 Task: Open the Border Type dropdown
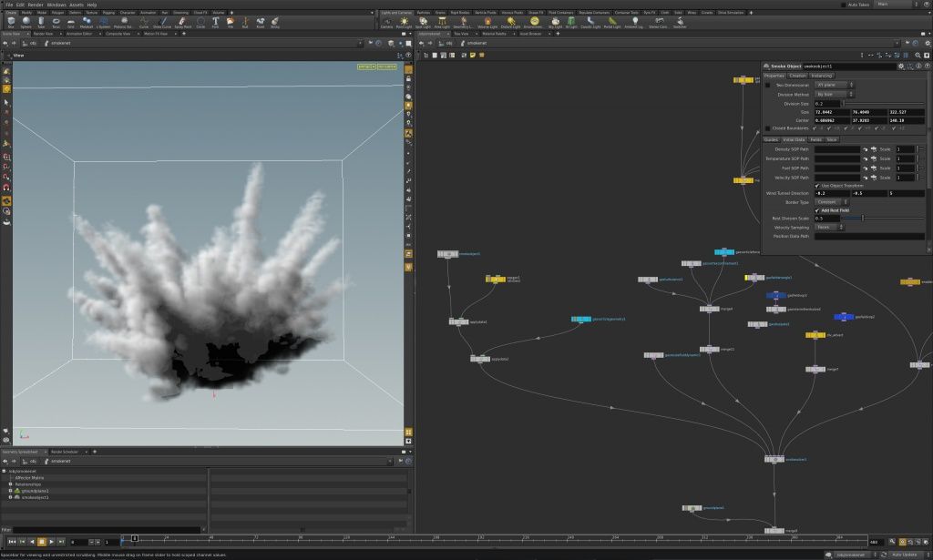pos(832,202)
